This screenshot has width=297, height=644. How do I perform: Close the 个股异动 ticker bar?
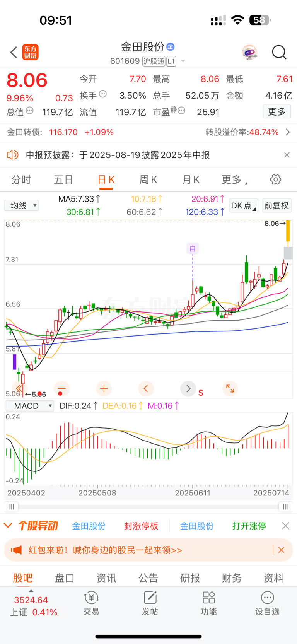285,526
